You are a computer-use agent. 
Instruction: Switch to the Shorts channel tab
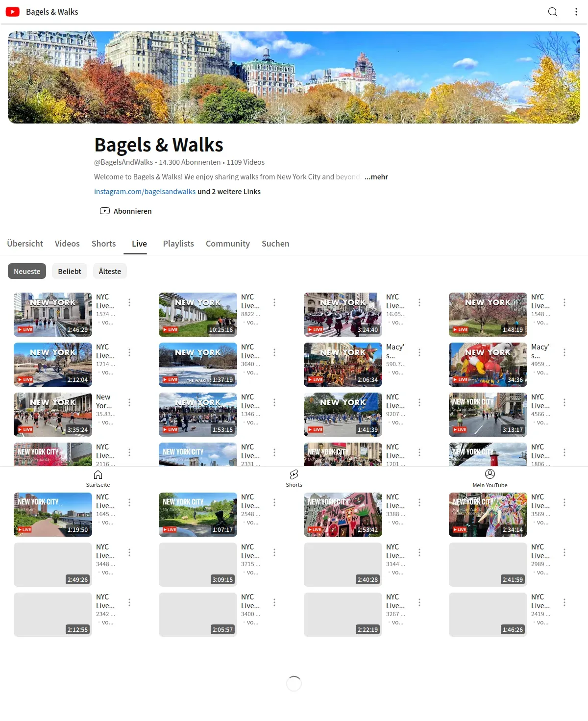coord(104,244)
